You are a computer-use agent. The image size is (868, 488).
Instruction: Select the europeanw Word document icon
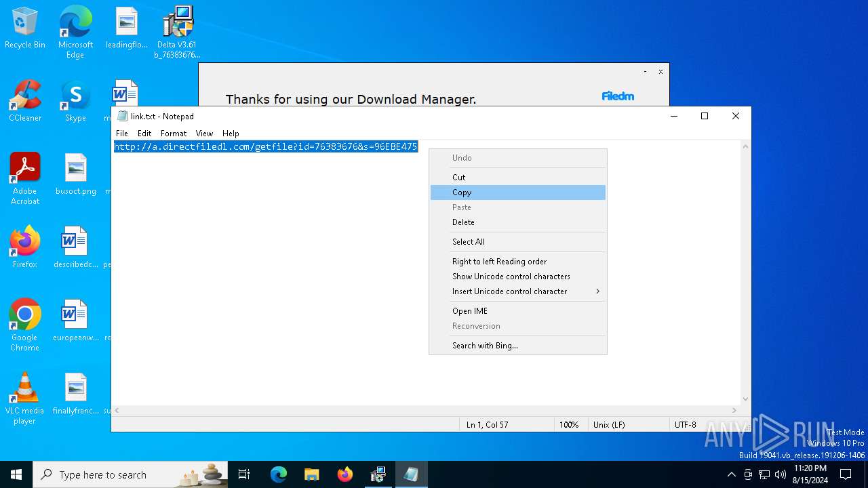pyautogui.click(x=75, y=321)
